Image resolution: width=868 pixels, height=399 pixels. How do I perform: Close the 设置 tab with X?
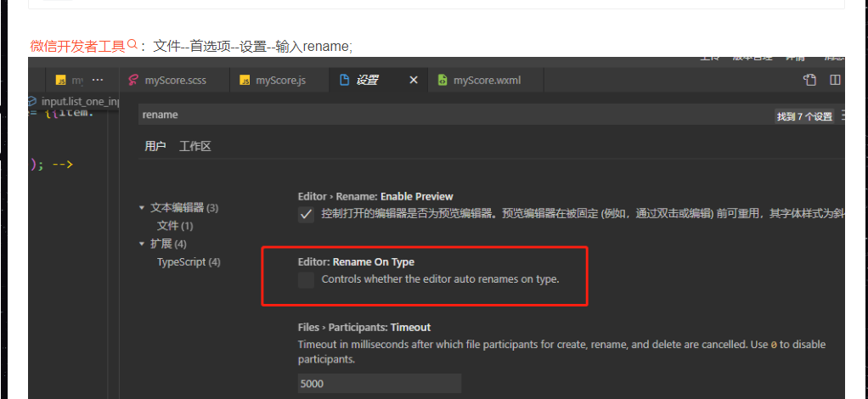pos(413,81)
